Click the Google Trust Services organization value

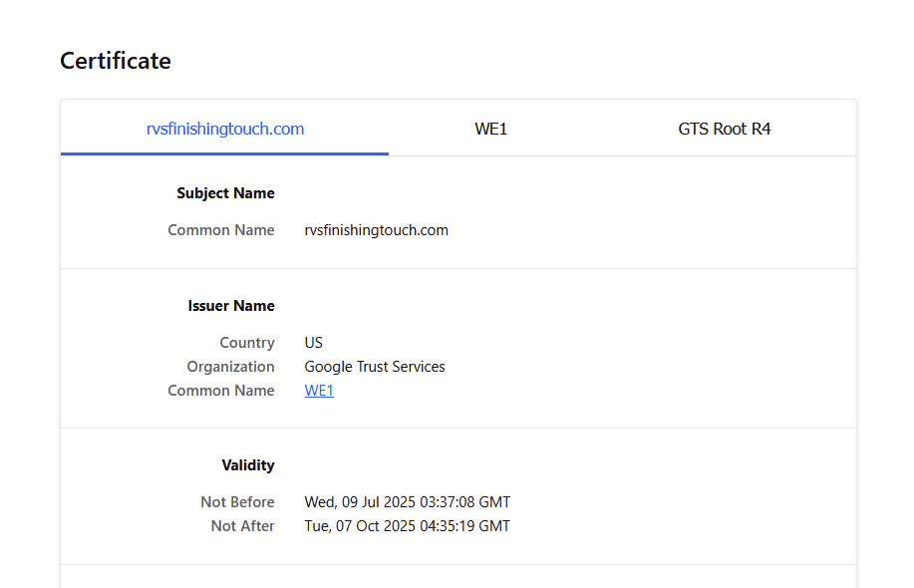(x=375, y=367)
